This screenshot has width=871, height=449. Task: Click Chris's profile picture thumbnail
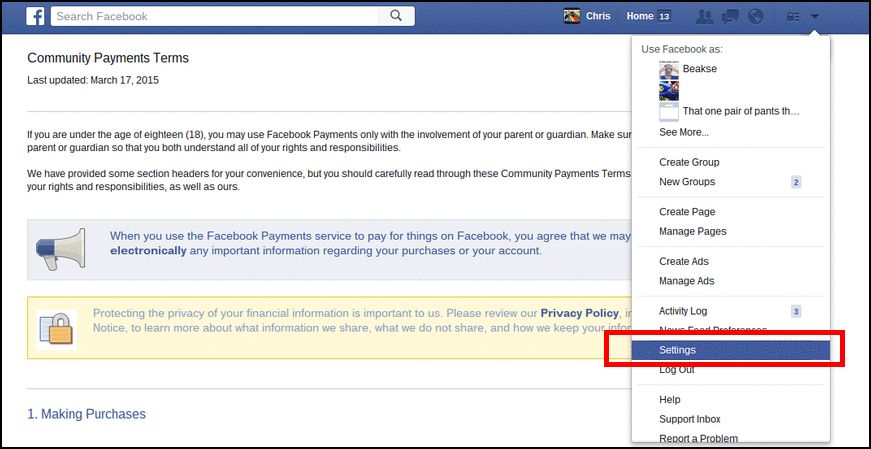pyautogui.click(x=572, y=16)
